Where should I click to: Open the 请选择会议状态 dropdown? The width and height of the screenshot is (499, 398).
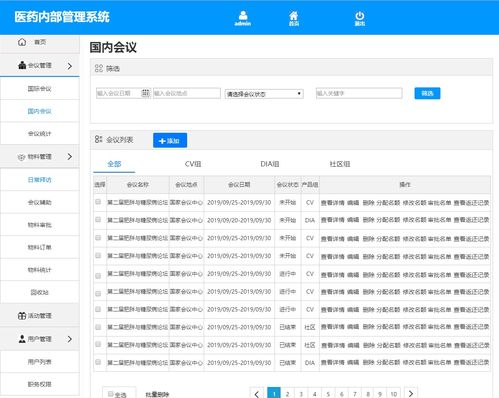coord(264,94)
